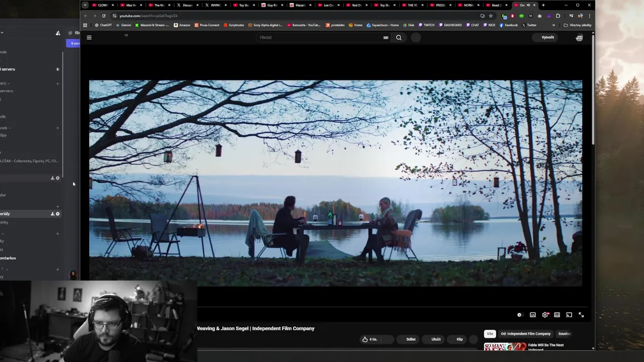The image size is (644, 362).
Task: Open the more actions button beside Klip
Action: (x=473, y=339)
